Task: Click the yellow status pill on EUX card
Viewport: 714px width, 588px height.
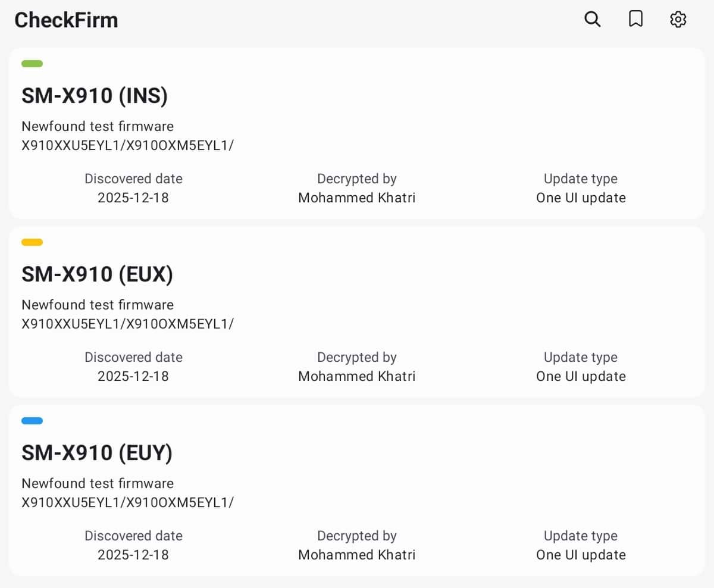Action: tap(32, 242)
